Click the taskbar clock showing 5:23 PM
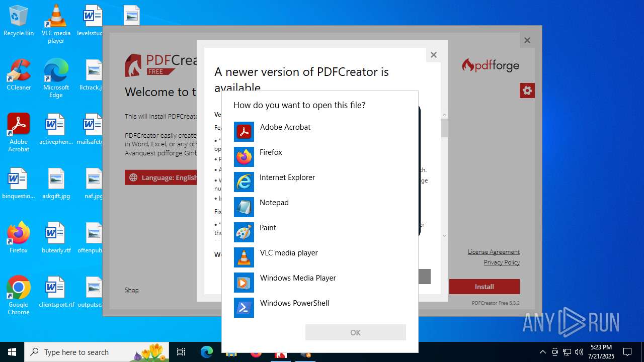Viewport: 644px width, 362px height. coord(601,352)
